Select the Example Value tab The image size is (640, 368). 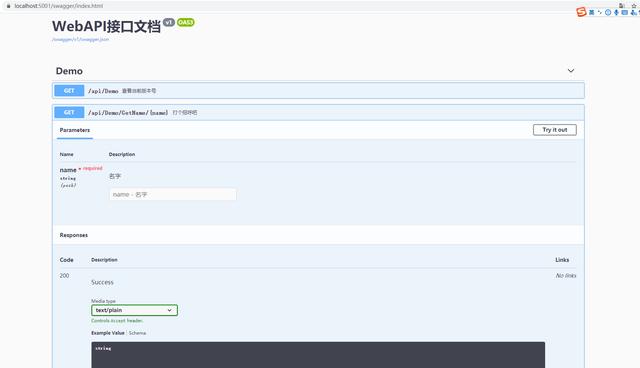click(108, 333)
